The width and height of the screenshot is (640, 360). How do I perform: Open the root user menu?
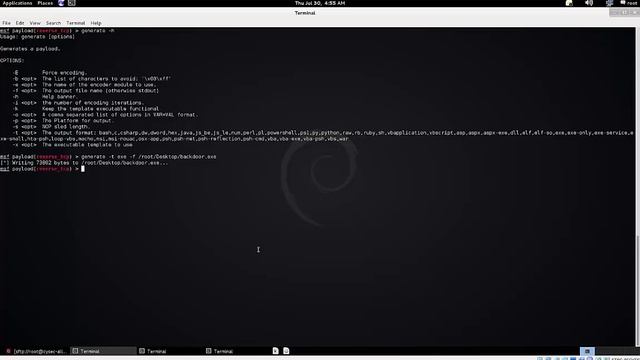click(629, 3)
